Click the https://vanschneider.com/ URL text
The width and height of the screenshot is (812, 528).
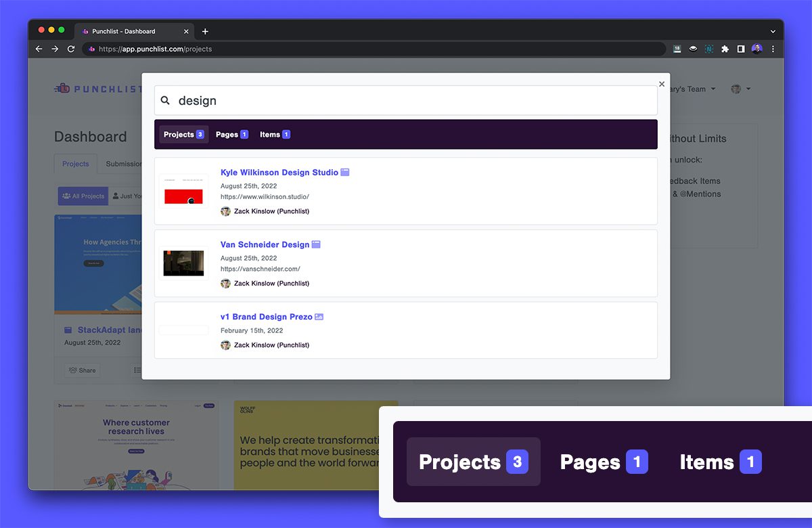pos(261,269)
